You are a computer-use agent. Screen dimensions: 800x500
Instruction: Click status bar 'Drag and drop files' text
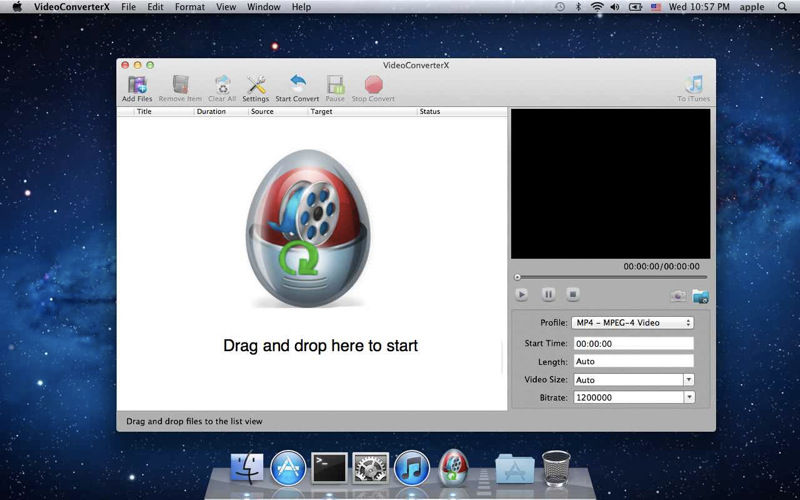click(194, 421)
